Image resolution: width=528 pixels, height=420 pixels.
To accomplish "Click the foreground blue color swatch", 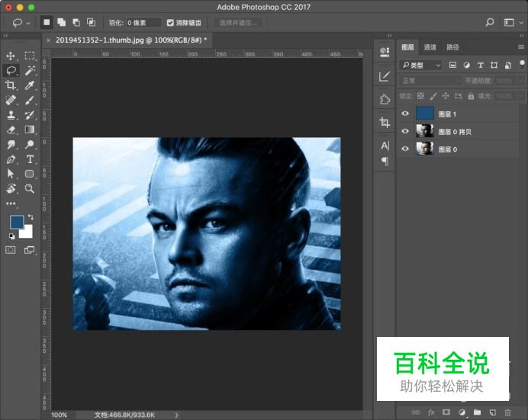I will 16,223.
